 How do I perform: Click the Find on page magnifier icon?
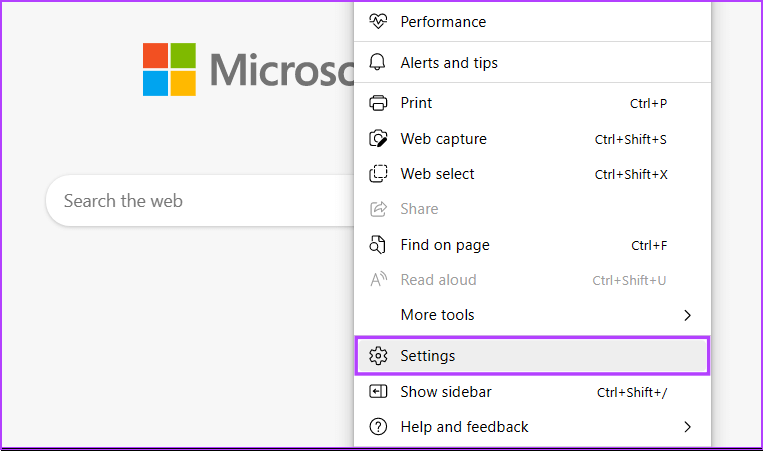click(378, 245)
